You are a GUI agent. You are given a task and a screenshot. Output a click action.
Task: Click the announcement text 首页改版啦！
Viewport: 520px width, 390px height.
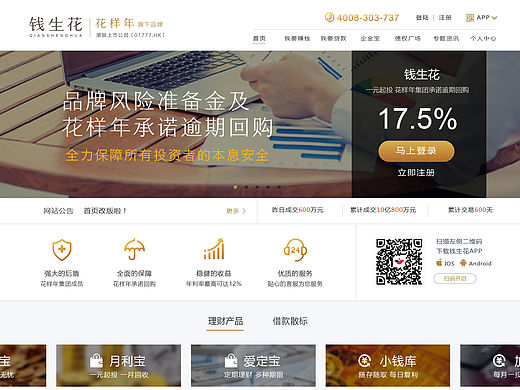[x=105, y=211]
